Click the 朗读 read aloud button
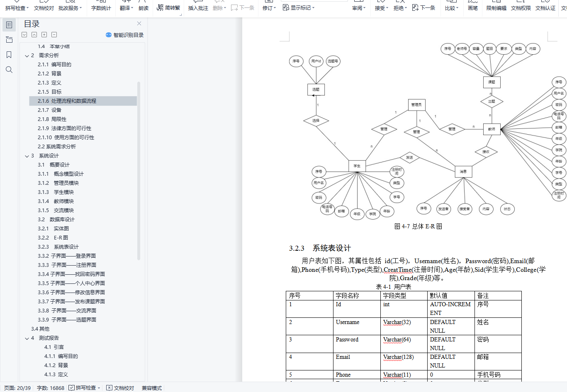Screen dimensions: 567x392 point(144,8)
